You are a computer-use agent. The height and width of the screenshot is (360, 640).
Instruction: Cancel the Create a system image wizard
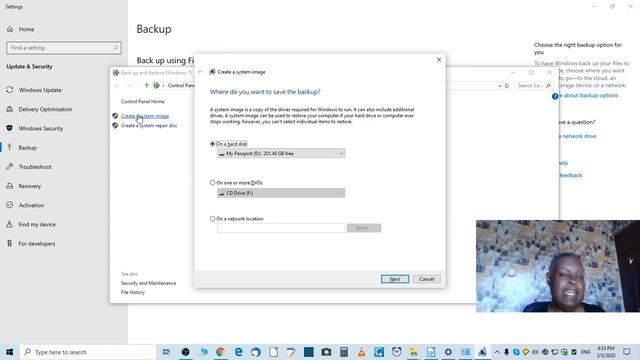(427, 279)
